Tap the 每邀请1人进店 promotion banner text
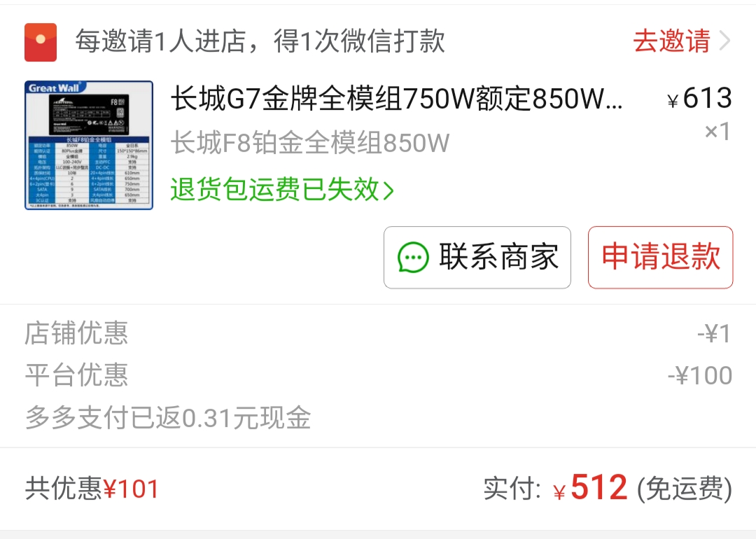756x539 pixels. tap(260, 41)
